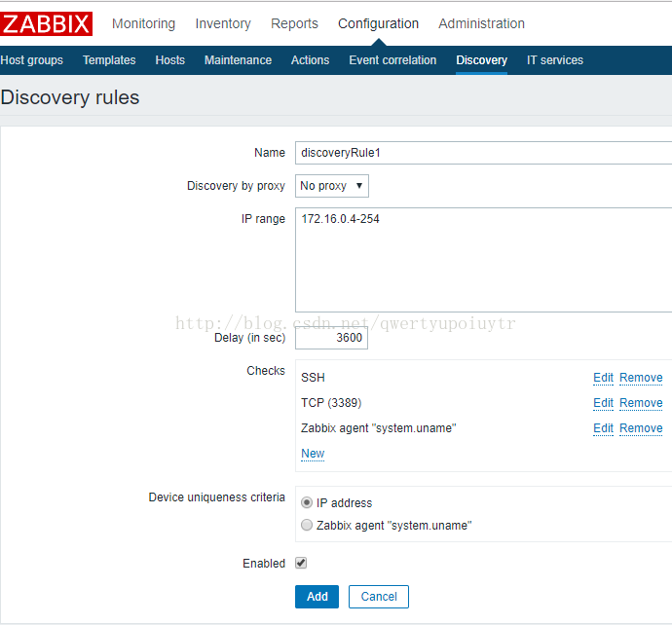
Task: Open the Actions tab
Action: [311, 60]
